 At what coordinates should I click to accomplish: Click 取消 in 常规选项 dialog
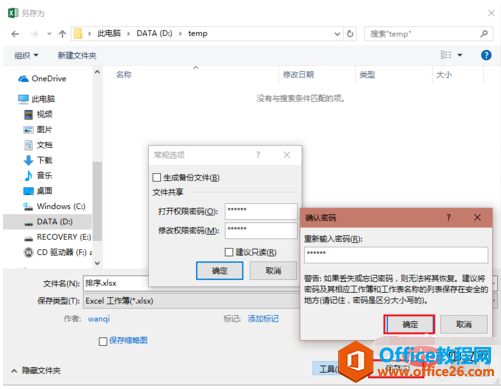273,271
